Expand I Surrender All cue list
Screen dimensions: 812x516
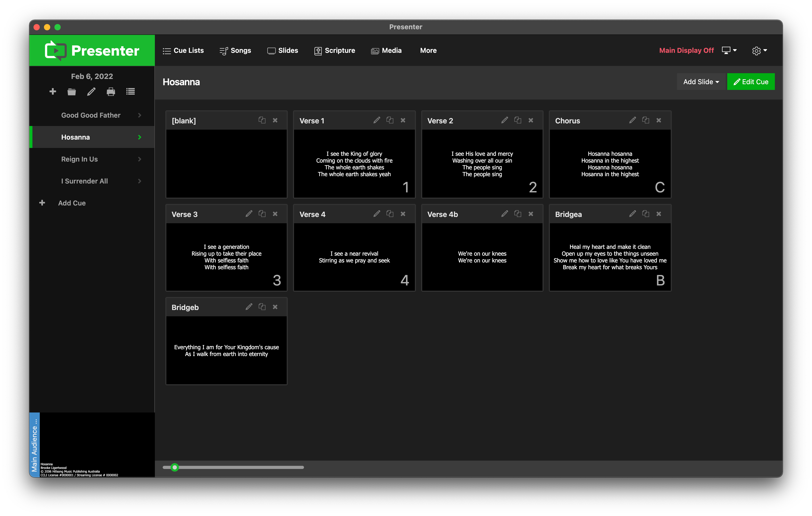pyautogui.click(x=138, y=181)
